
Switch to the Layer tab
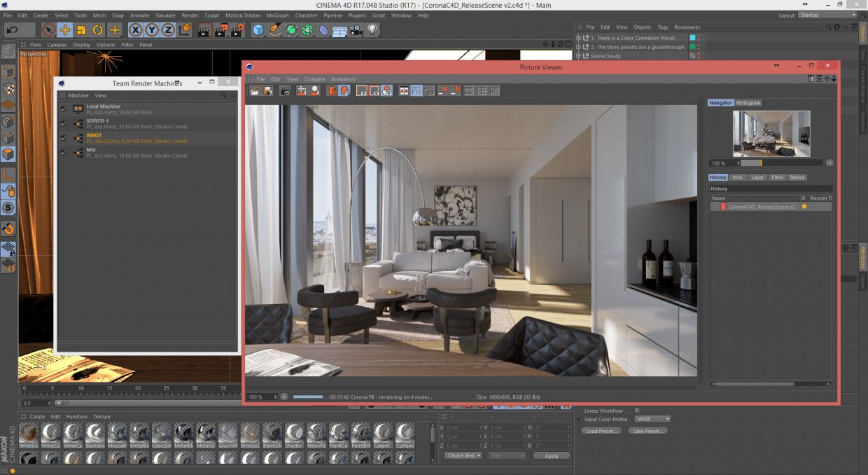[757, 177]
